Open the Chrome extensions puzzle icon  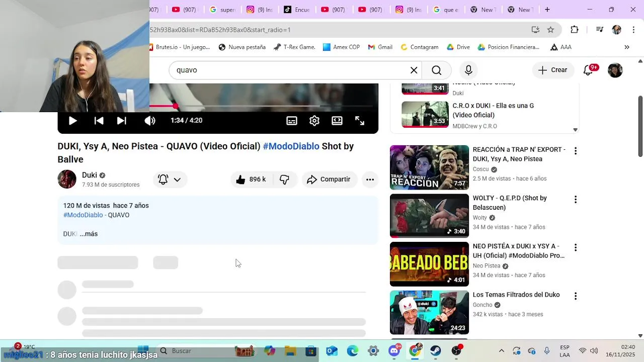[575, 30]
